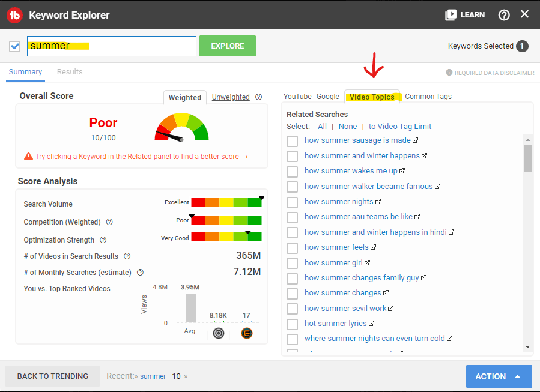Check how summer aau teams be like
Image resolution: width=540 pixels, height=392 pixels.
click(293, 217)
